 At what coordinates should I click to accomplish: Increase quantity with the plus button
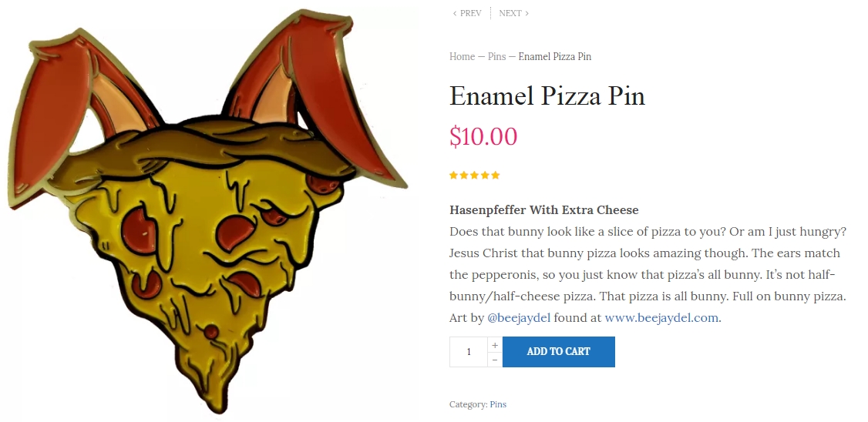pyautogui.click(x=495, y=345)
